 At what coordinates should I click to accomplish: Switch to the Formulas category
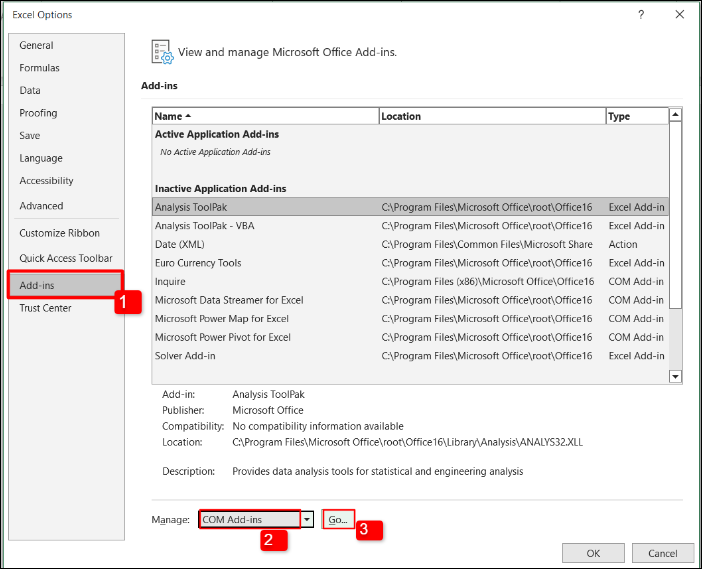click(40, 68)
